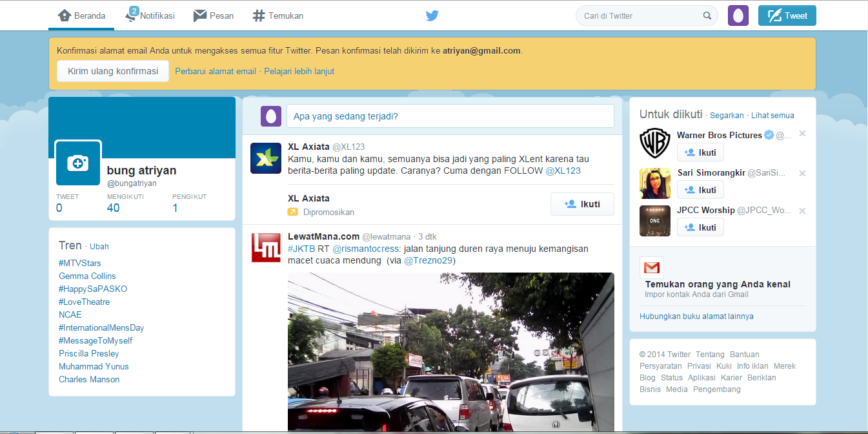The width and height of the screenshot is (868, 434).
Task: Click the verified badge beside Warner Bros
Action: tap(769, 135)
